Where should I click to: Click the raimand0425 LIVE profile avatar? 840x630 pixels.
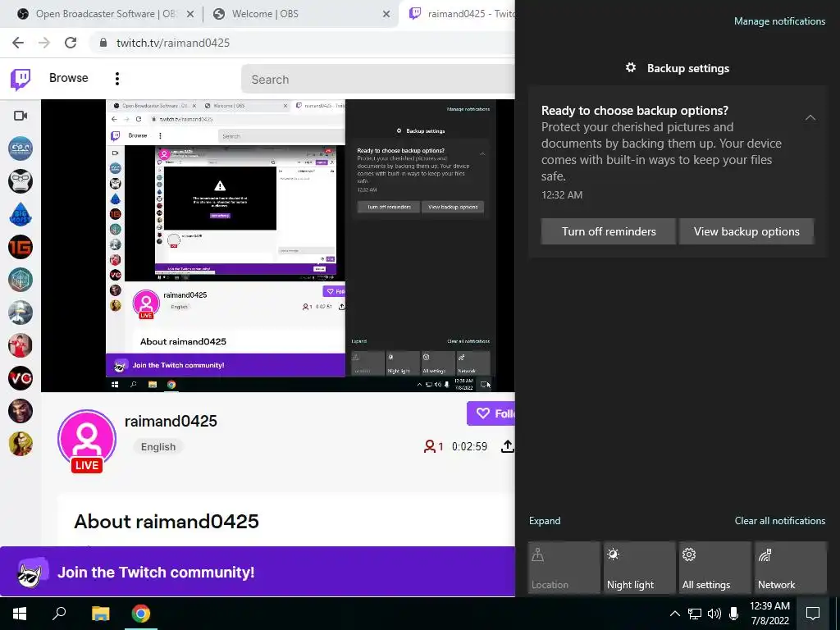tap(87, 441)
